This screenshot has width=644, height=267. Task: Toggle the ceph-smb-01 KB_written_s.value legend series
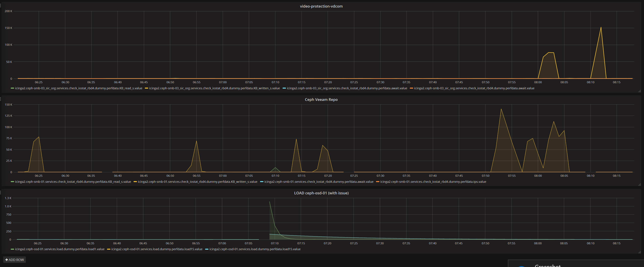[197, 182]
